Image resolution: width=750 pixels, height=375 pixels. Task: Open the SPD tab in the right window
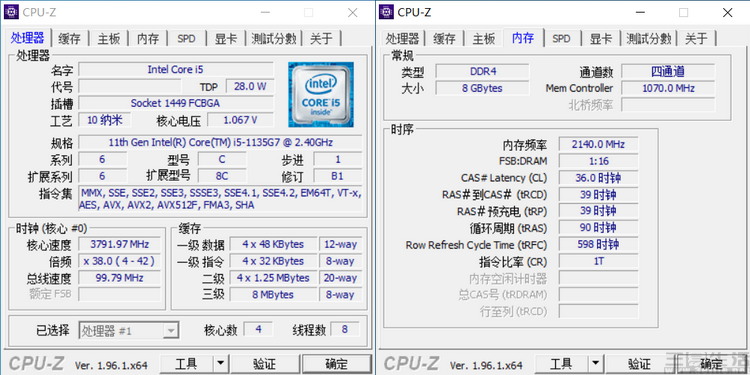(x=561, y=38)
